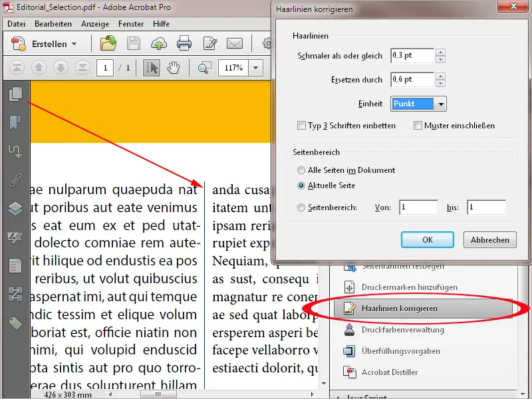Click the email envelope icon
Screen dimensions: 532x399
coord(235,44)
